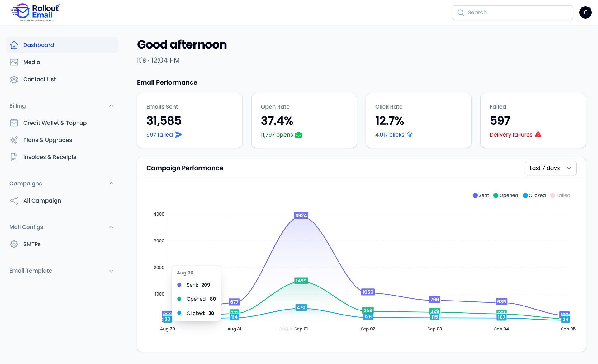Toggle the Opened series in chart legend

click(x=506, y=195)
